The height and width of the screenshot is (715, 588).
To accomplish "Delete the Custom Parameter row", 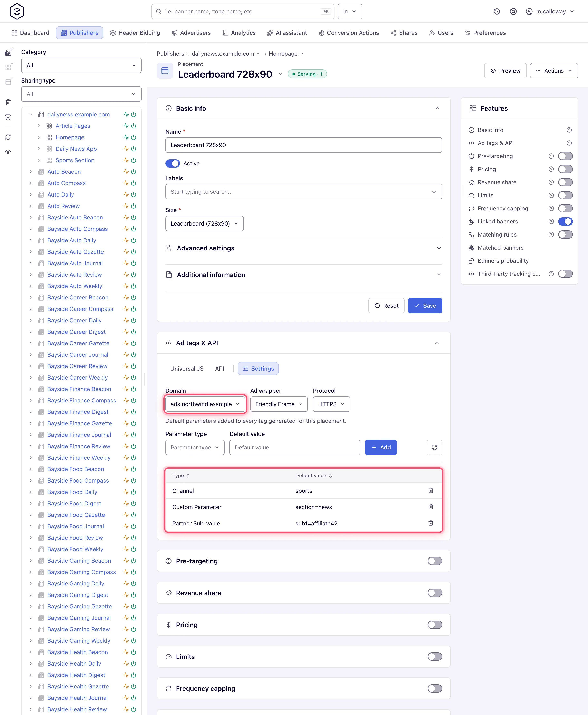I will pos(431,507).
